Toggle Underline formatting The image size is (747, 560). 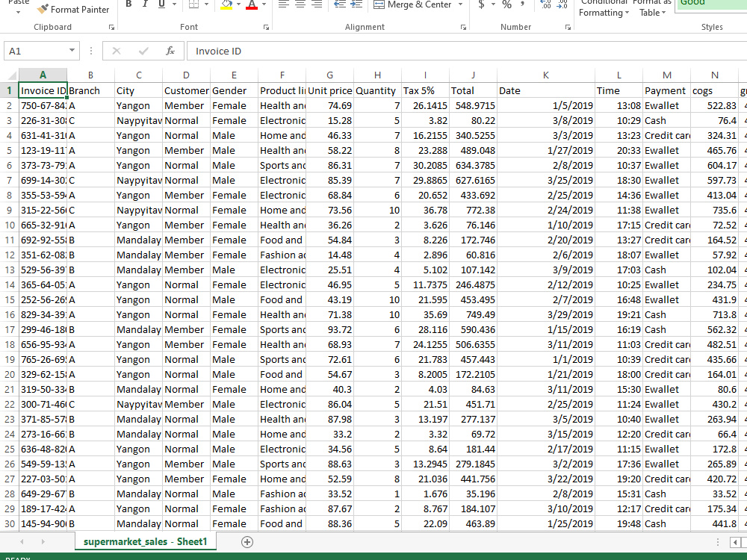[161, 4]
